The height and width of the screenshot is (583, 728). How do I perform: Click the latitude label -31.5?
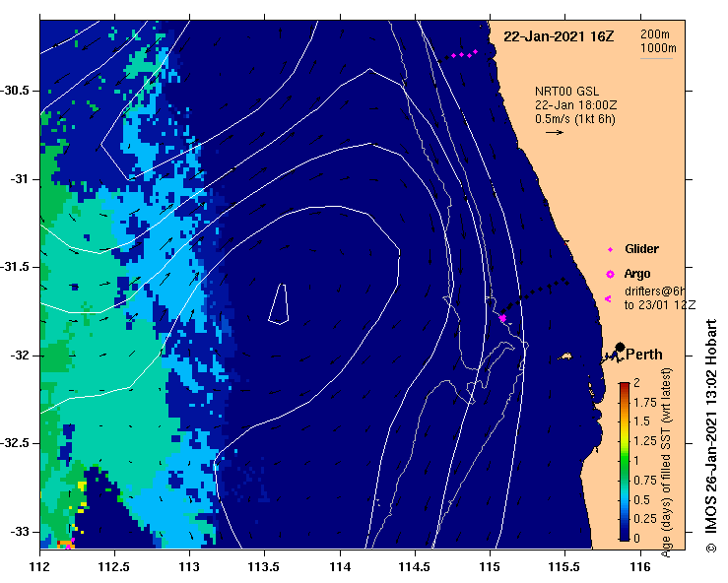15,267
